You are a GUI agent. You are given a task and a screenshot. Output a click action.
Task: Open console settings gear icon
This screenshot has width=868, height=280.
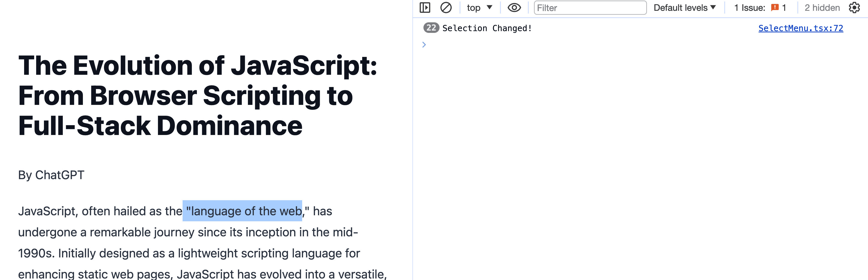[854, 8]
